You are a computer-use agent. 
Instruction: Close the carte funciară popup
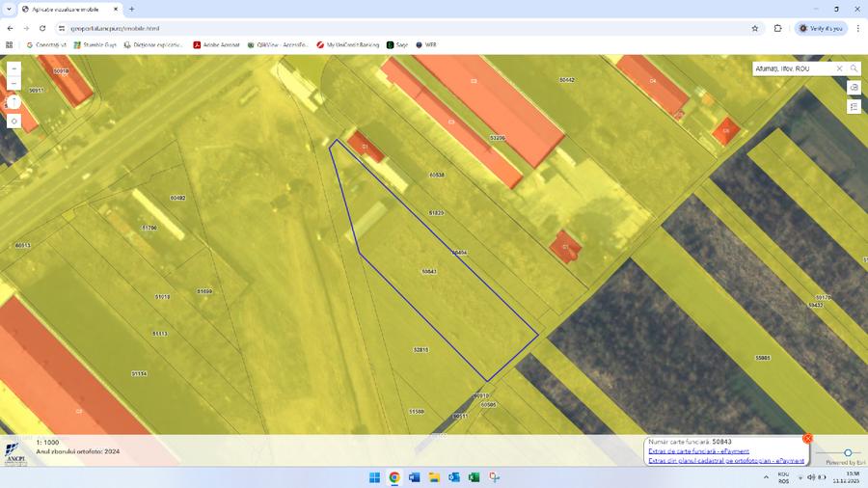point(807,439)
